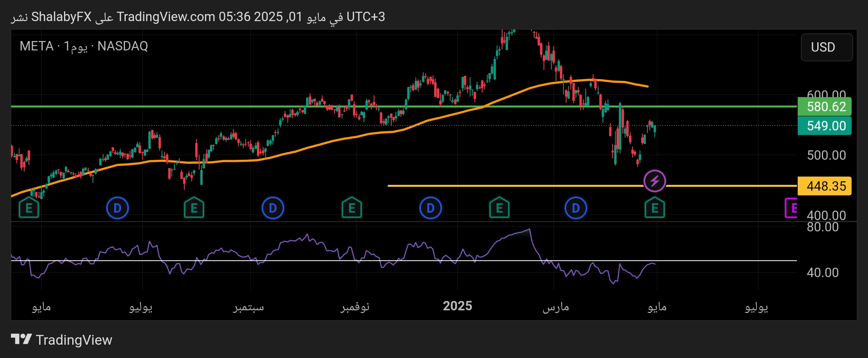Click the leftmost مايو label on the time axis
Viewport: 868px width, 358px height.
41,307
